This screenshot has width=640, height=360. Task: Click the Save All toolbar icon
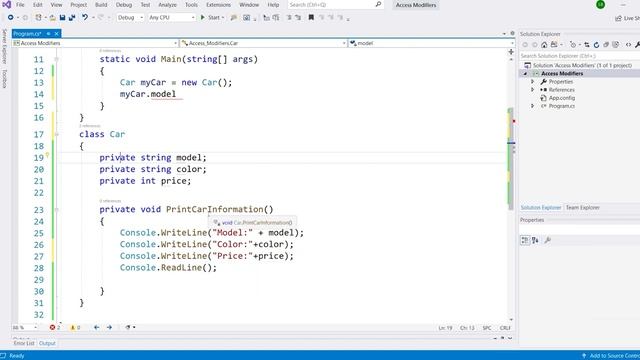[x=72, y=18]
